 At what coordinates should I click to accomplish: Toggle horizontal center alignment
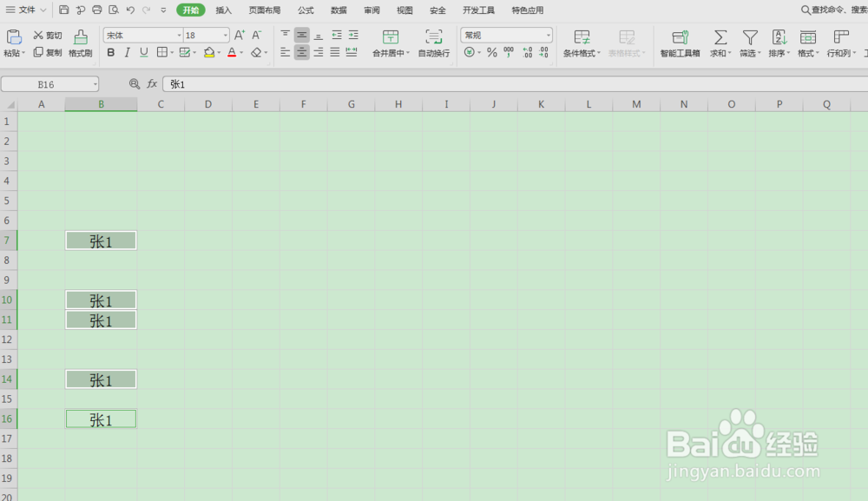(302, 53)
